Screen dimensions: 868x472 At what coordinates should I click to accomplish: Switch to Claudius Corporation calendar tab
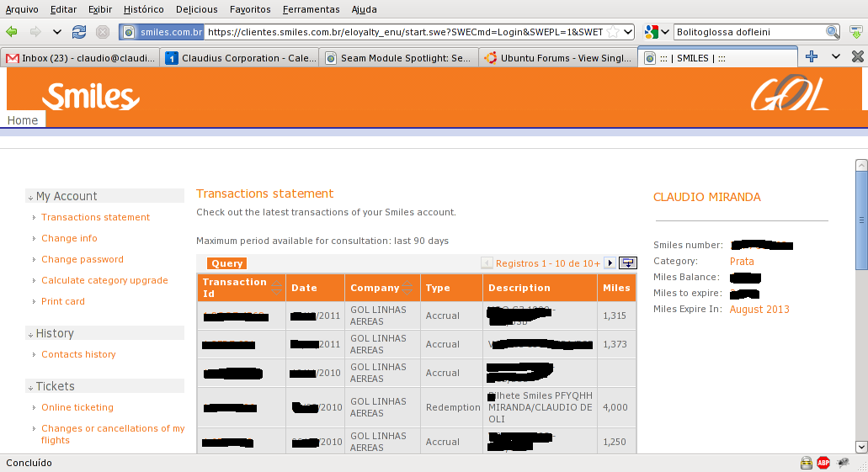click(240, 58)
